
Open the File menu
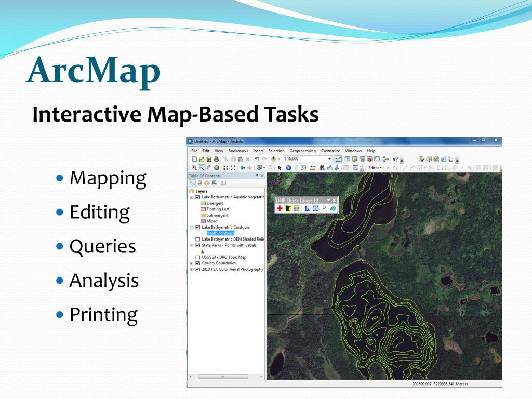[x=194, y=151]
